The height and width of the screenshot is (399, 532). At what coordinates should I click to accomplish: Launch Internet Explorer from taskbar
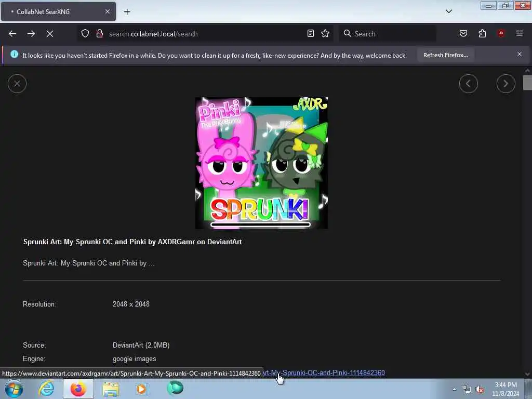coord(46,389)
